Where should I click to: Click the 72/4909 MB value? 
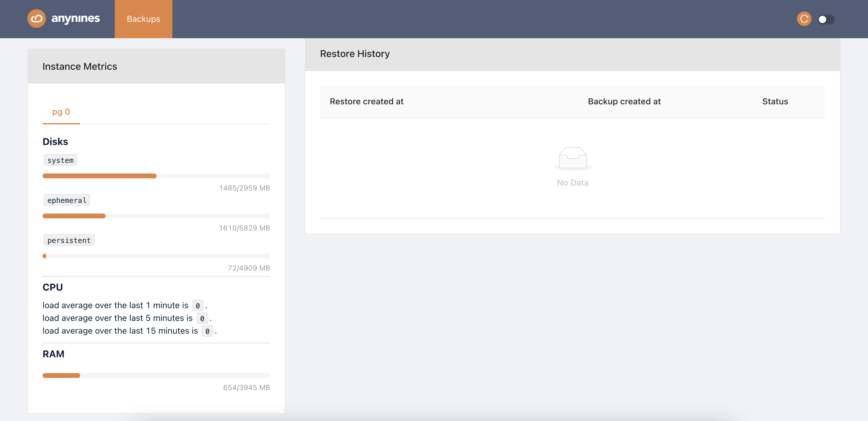249,268
